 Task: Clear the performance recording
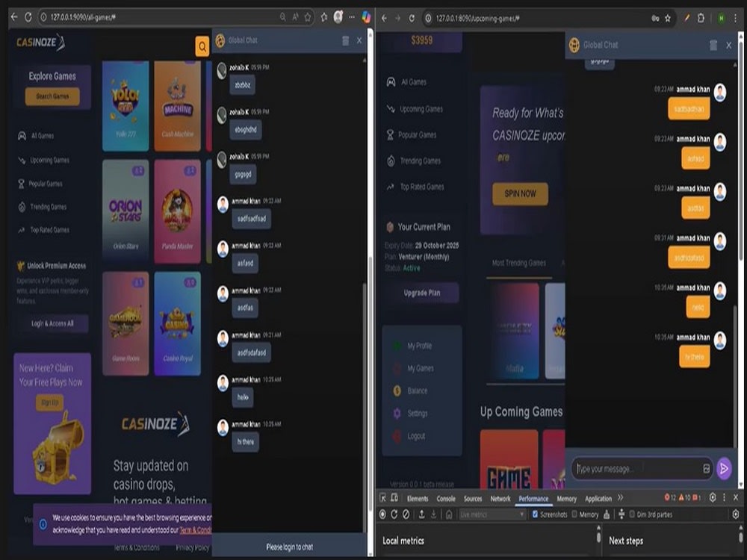[406, 514]
